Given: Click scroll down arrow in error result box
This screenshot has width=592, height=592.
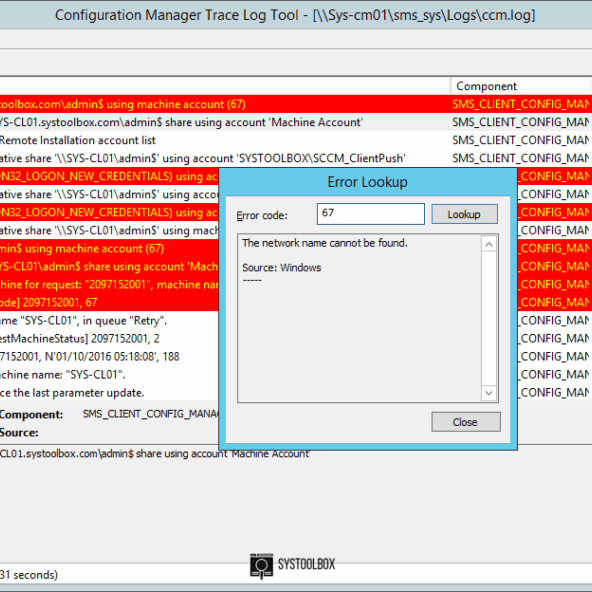Looking at the screenshot, I should click(489, 393).
